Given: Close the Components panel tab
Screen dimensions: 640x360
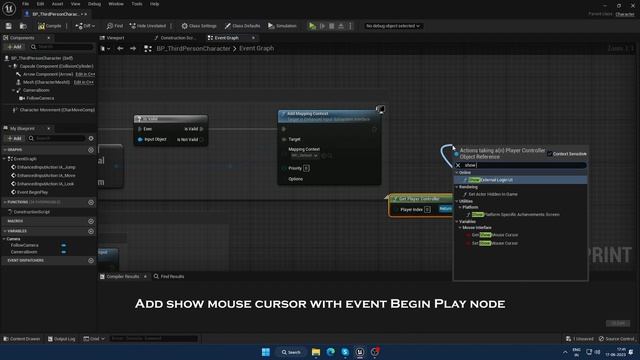Looking at the screenshot, I should tap(49, 38).
